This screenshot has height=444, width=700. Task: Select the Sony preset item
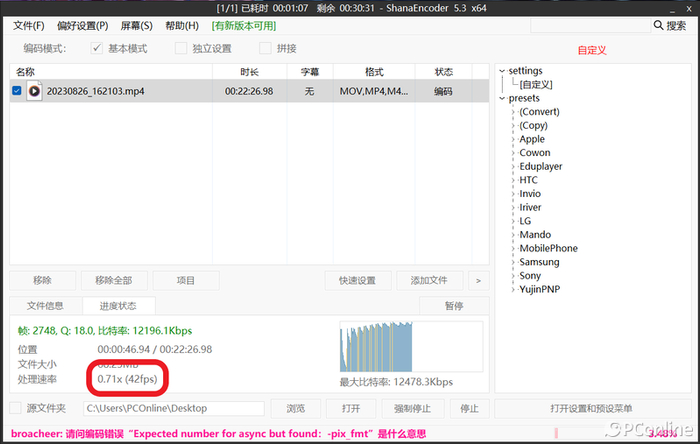click(530, 276)
